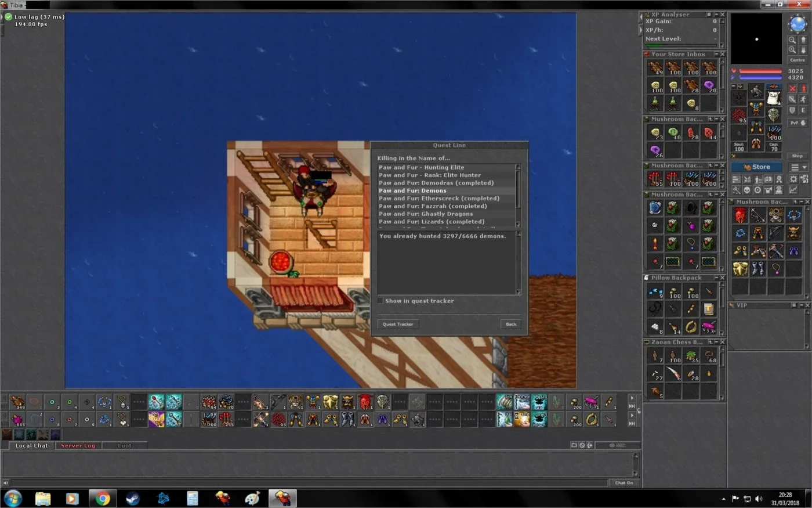Switch to the Loot chat tab
The height and width of the screenshot is (508, 812).
click(124, 445)
